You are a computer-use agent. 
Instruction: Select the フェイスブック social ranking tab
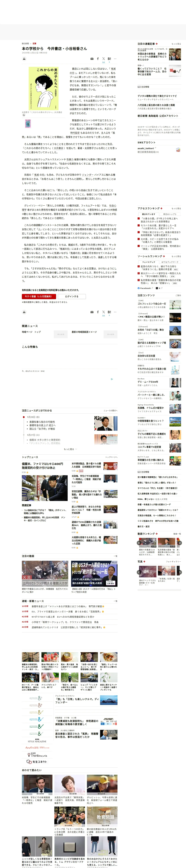pos(148,262)
